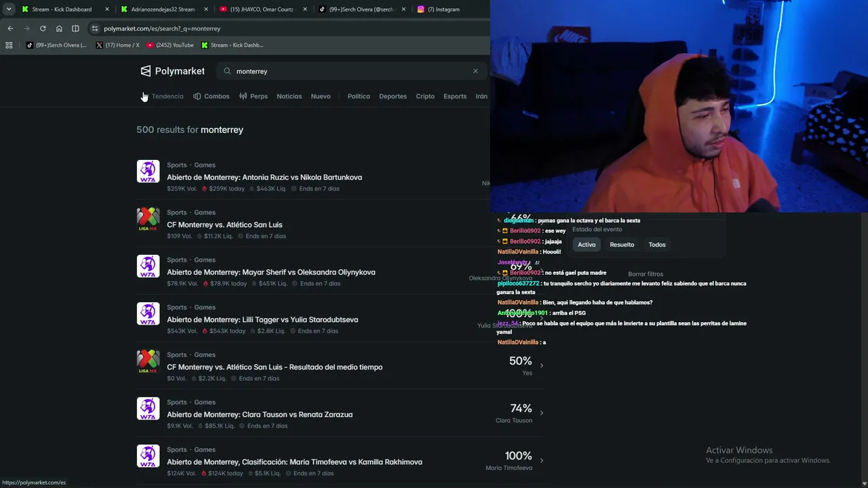Click the WTA icon for Tauson vs Zarazua
This screenshot has width=868, height=488.
click(148, 409)
